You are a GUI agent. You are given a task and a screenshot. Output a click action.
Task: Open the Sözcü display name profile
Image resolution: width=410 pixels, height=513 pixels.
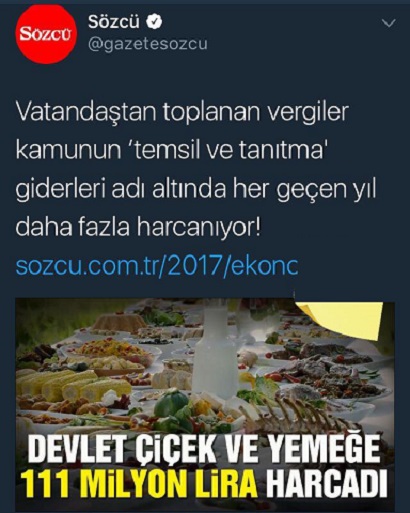point(114,22)
